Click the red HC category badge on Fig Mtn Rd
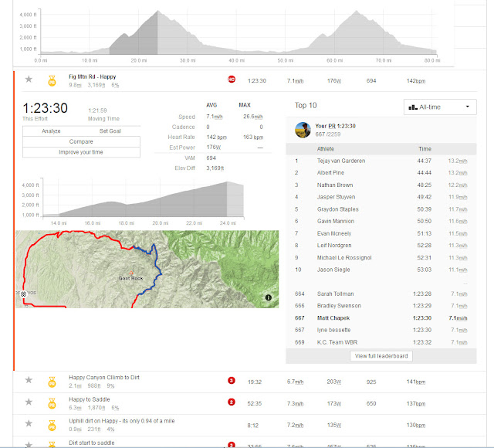This screenshot has width=494, height=448. pyautogui.click(x=232, y=80)
